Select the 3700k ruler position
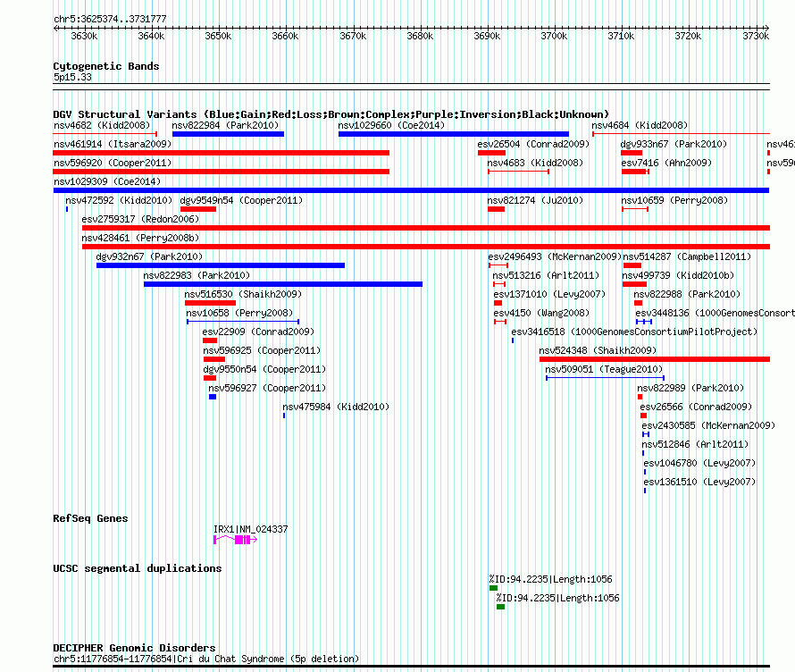The height and width of the screenshot is (672, 795). click(x=554, y=36)
